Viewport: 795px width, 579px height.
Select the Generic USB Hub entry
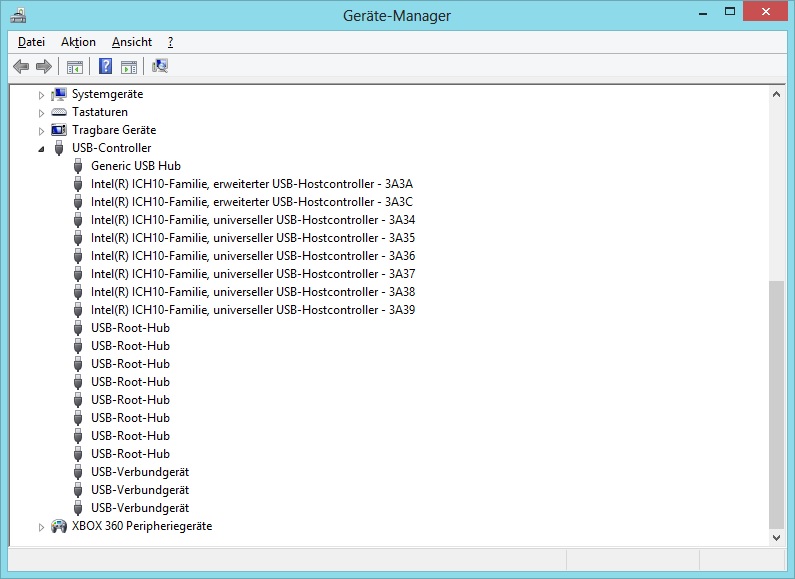coord(136,166)
